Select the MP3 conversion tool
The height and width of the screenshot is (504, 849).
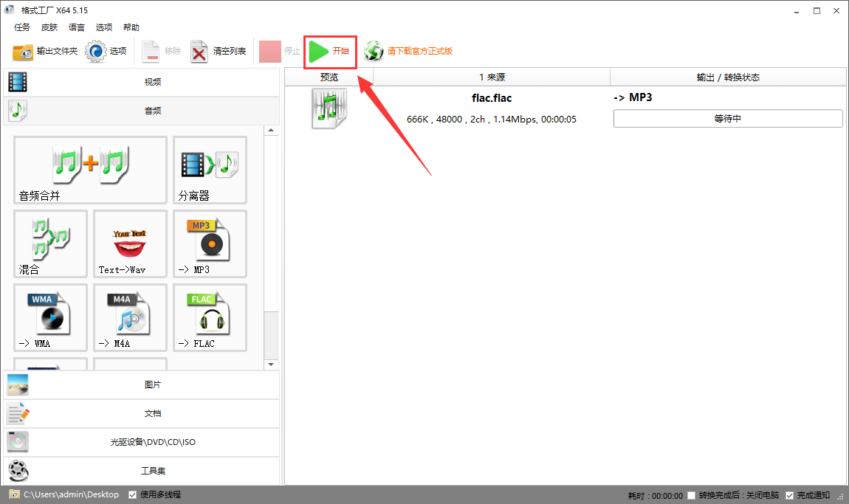[x=209, y=244]
